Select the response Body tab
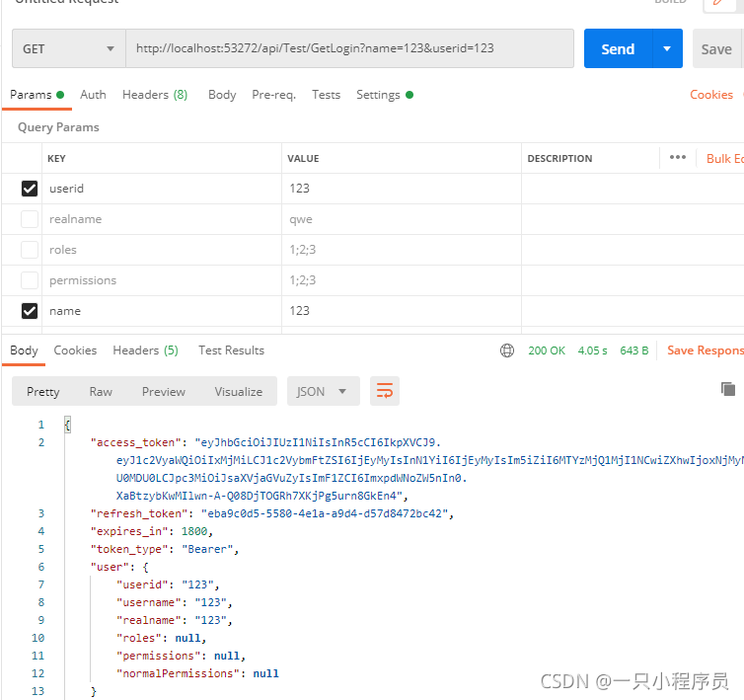This screenshot has height=700, width=744. pyautogui.click(x=24, y=350)
